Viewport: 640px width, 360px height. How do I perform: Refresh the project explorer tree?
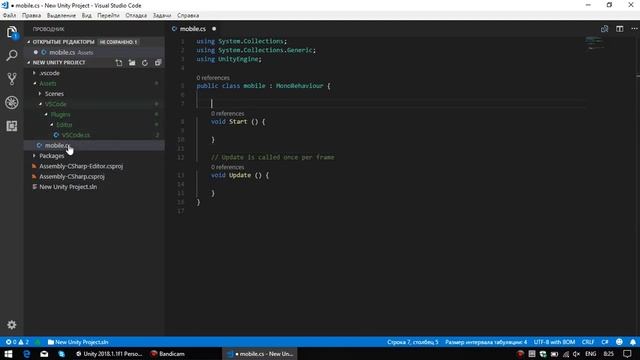[145, 63]
